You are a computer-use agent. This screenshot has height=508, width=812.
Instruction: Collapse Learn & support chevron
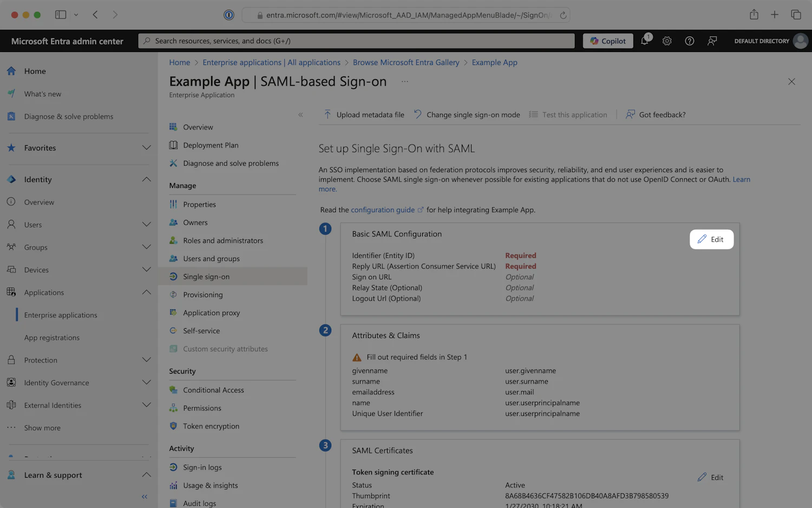(x=147, y=475)
